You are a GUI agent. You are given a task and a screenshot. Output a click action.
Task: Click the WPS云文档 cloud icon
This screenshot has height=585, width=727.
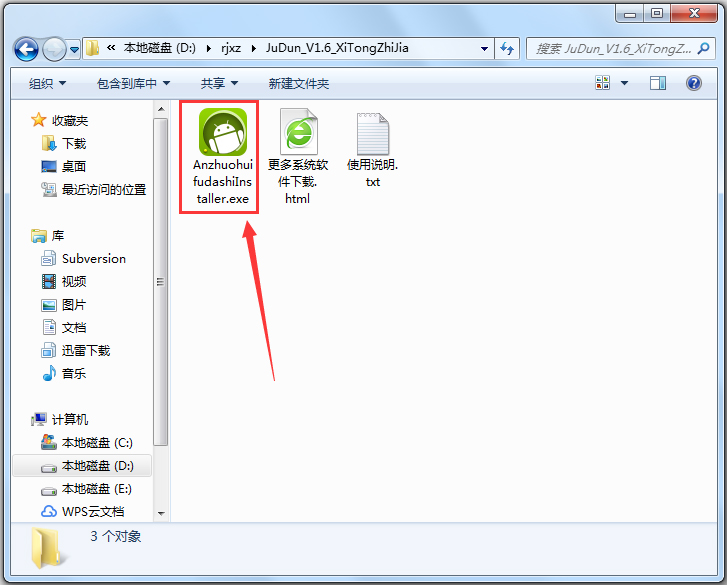point(49,512)
